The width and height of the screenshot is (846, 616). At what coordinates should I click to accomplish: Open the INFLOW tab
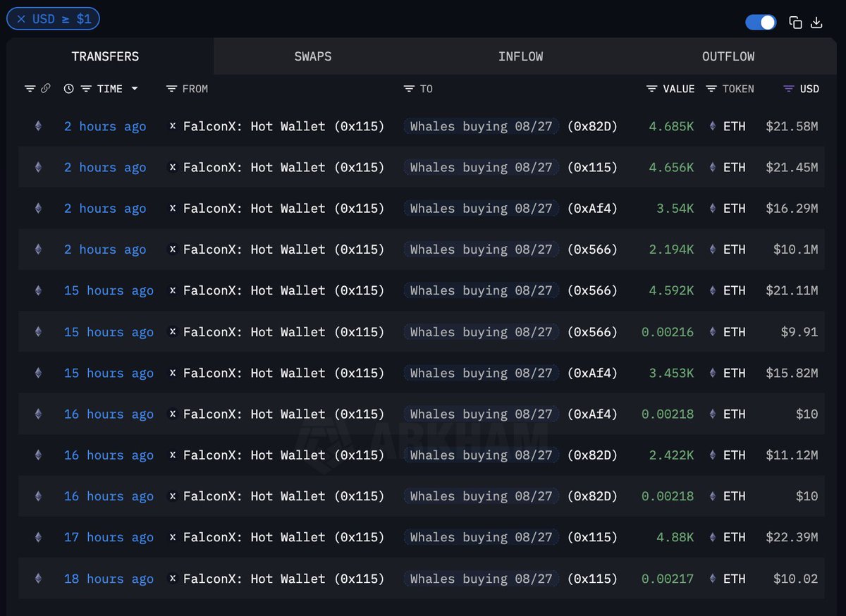tap(520, 56)
